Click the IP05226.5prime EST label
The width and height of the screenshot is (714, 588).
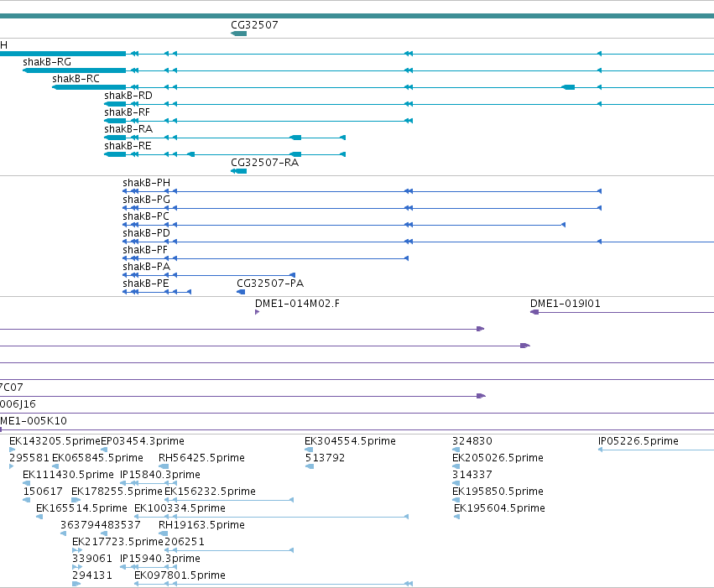point(638,441)
